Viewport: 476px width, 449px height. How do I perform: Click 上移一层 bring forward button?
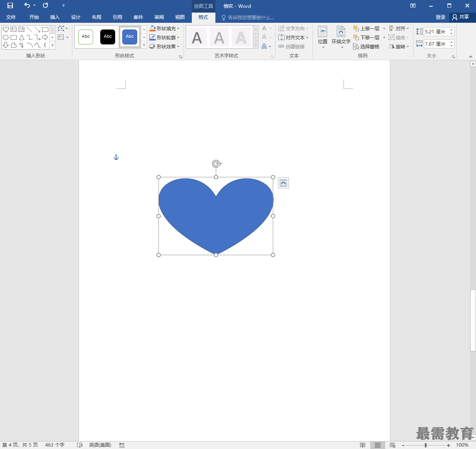tap(366, 28)
